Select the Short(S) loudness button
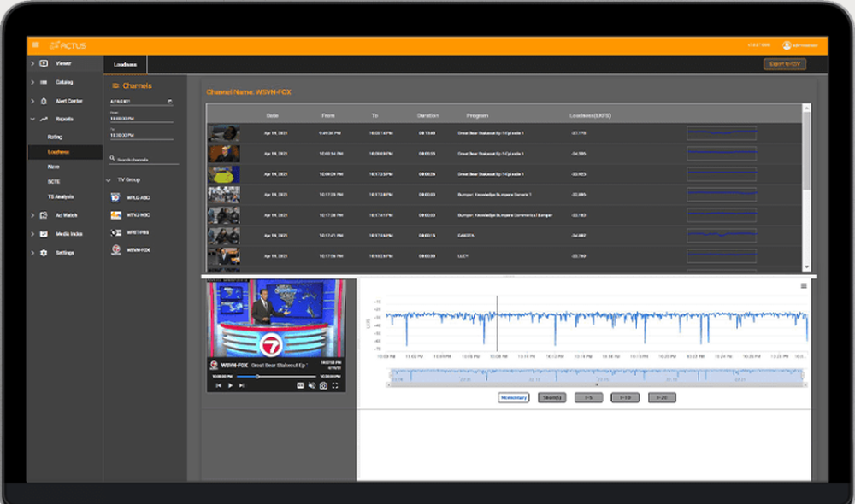This screenshot has height=504, width=855. point(551,397)
